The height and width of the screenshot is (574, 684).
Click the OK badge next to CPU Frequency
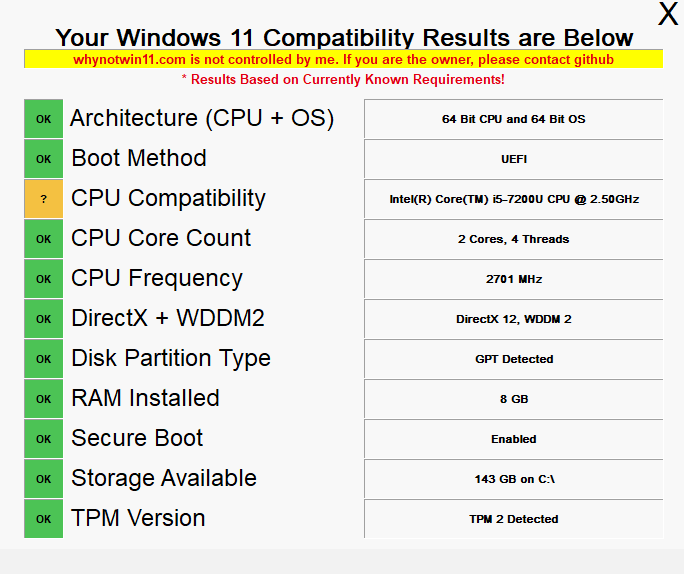coord(43,279)
